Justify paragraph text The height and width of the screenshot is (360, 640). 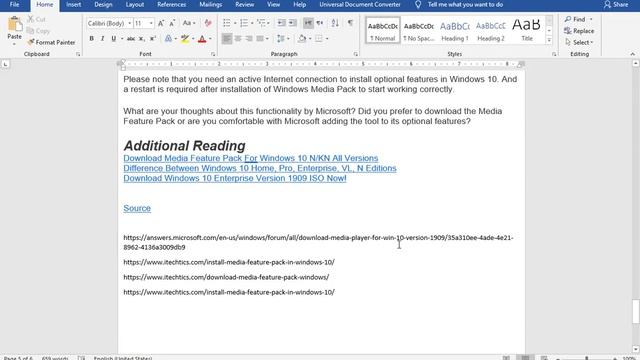[260, 39]
